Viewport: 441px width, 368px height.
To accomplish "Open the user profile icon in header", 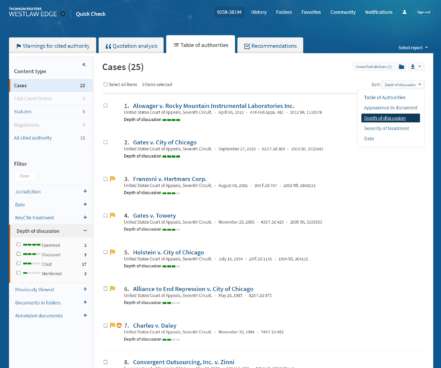I will (x=404, y=12).
